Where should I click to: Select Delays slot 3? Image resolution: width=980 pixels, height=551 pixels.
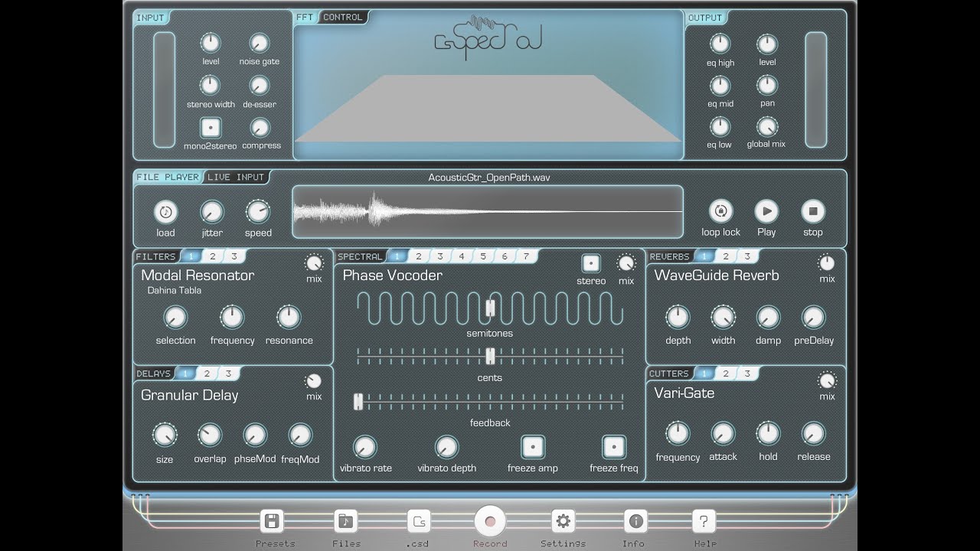[228, 373]
